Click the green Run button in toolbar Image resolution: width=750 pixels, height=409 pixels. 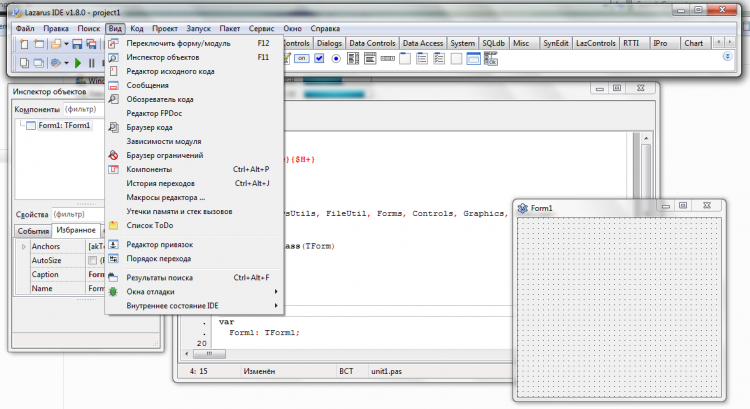77,62
